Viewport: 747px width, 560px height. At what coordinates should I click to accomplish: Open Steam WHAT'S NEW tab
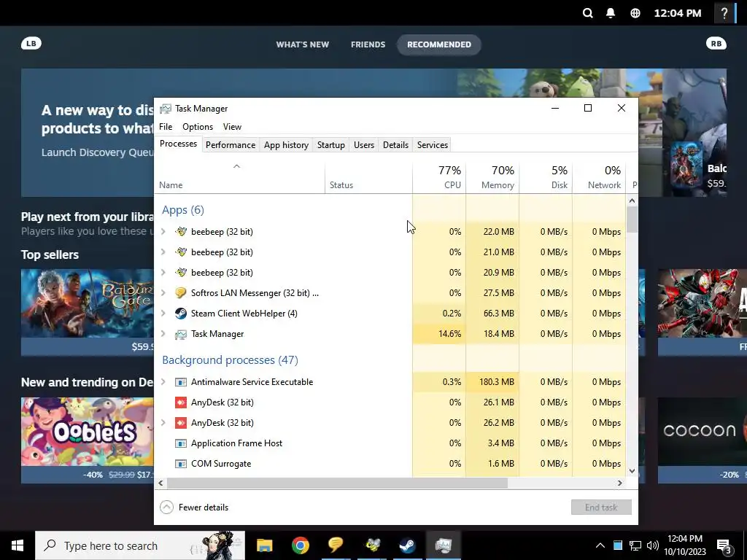coord(303,44)
